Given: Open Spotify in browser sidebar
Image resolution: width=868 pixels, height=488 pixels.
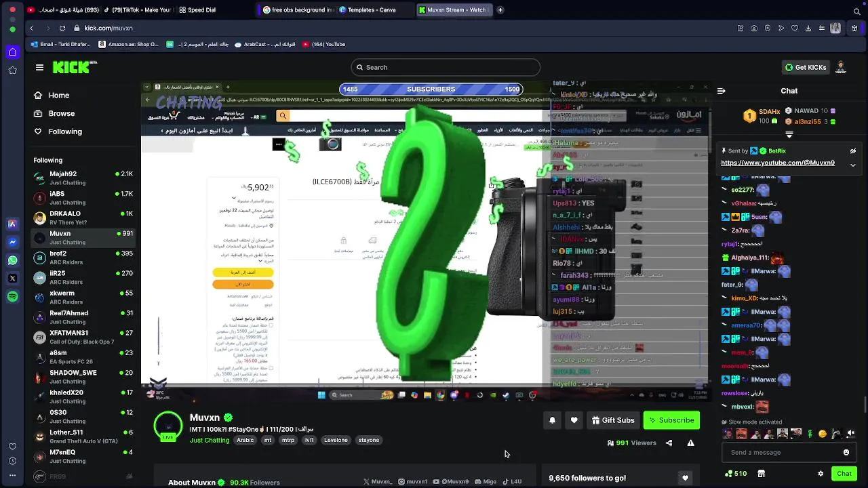Looking at the screenshot, I should [x=12, y=296].
